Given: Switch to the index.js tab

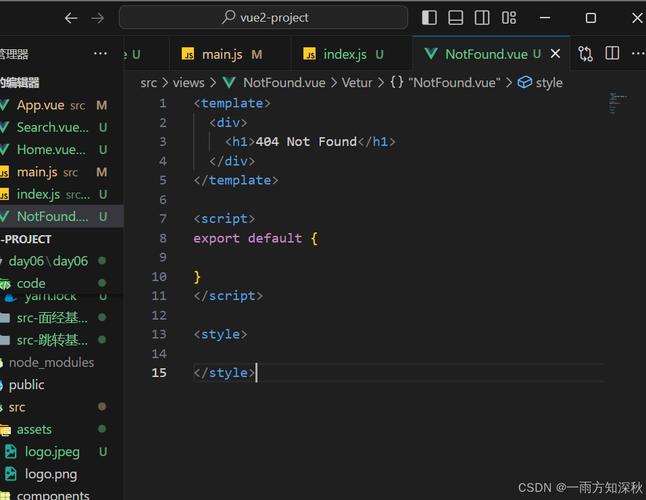Looking at the screenshot, I should pyautogui.click(x=344, y=54).
